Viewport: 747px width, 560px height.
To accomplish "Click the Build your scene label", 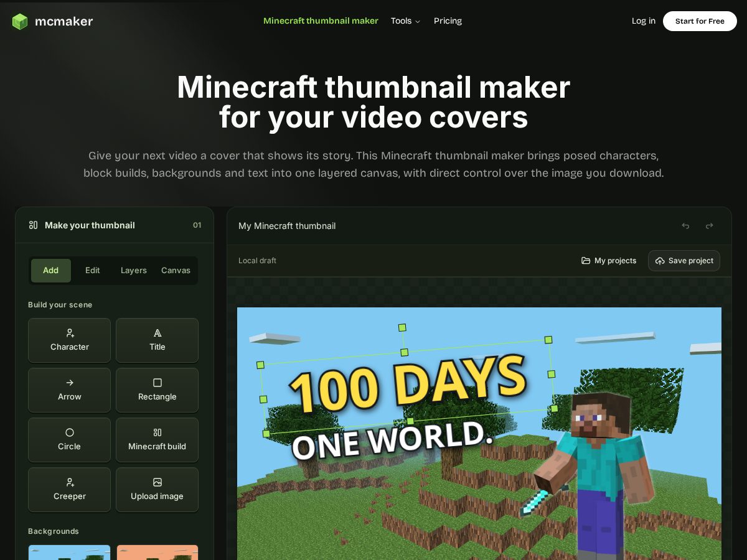I will pos(60,305).
